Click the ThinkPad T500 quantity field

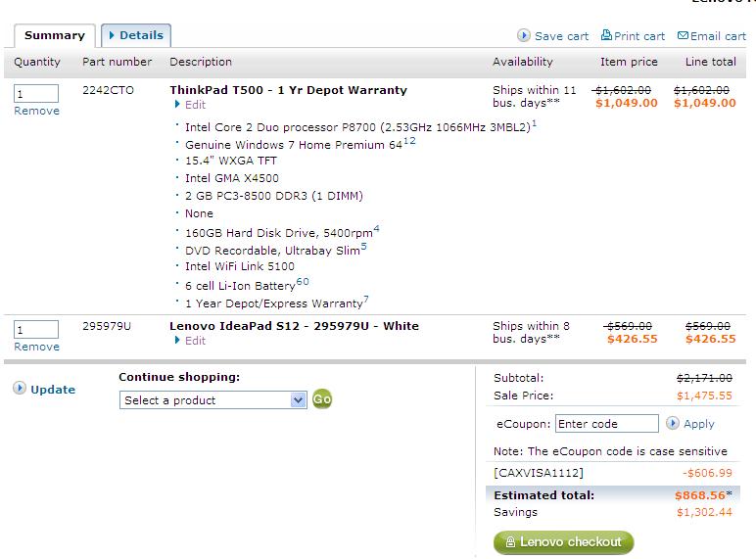coord(36,93)
